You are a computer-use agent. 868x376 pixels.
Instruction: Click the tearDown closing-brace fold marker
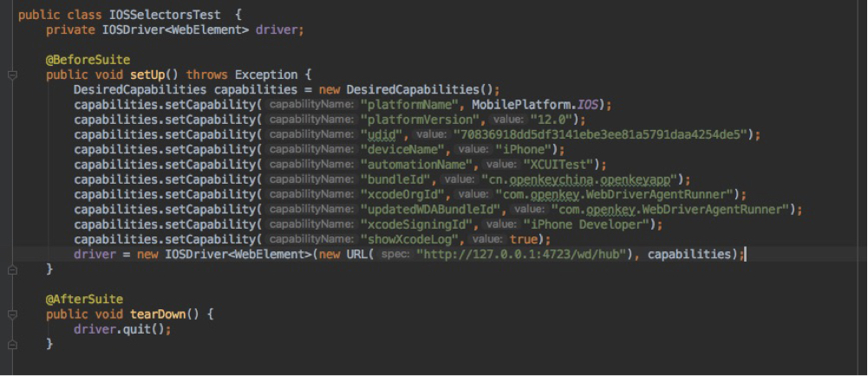(x=13, y=344)
